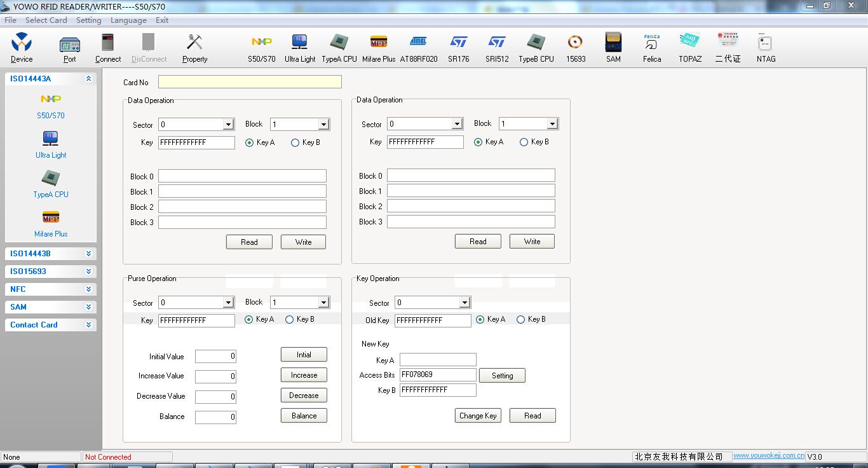868x468 pixels.
Task: Select Key B in Purse Operation
Action: coord(290,320)
